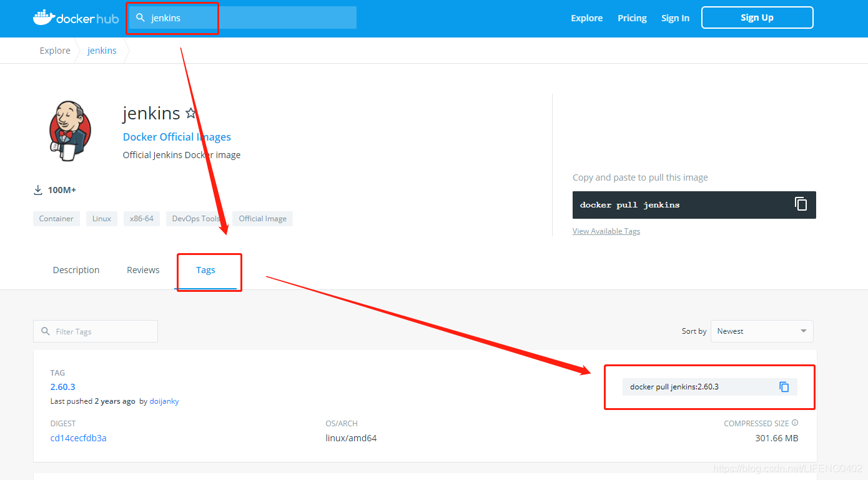Click the compressed size info icon

[795, 423]
